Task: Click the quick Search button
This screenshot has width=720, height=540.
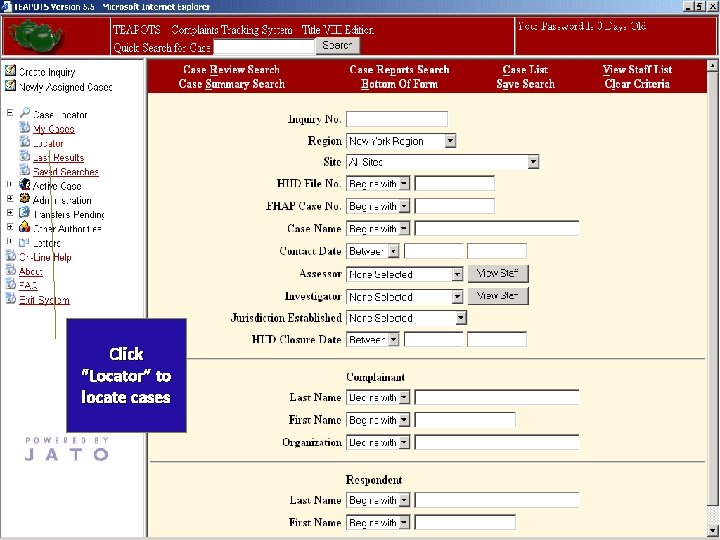Action: pos(338,45)
